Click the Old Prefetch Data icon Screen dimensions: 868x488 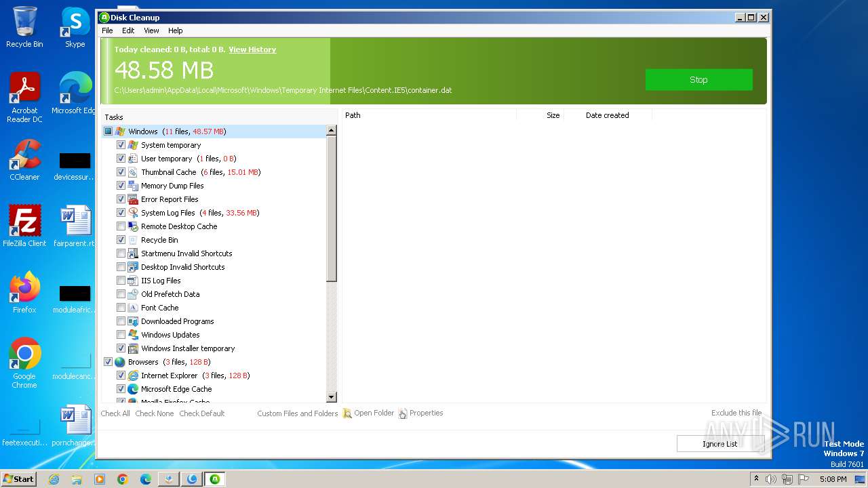point(133,294)
